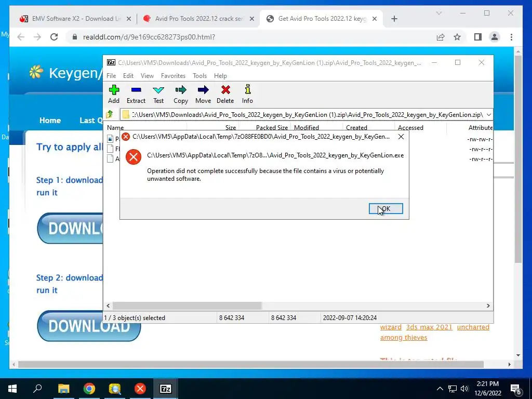This screenshot has width=532, height=399.
Task: Go up one folder level in 7-Zip
Action: 110,115
